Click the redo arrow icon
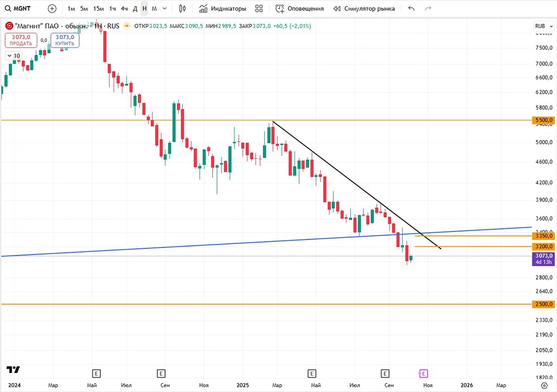This screenshot has height=392, width=557. (x=428, y=9)
